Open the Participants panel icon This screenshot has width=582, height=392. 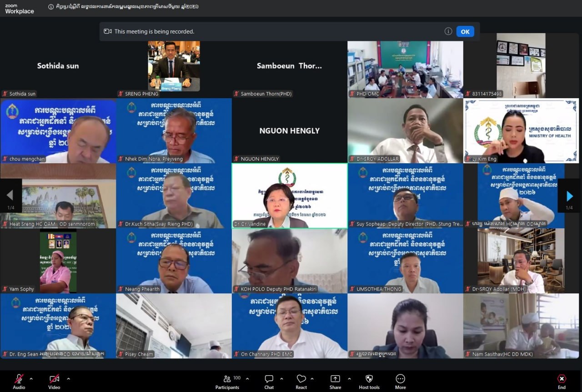(x=226, y=379)
